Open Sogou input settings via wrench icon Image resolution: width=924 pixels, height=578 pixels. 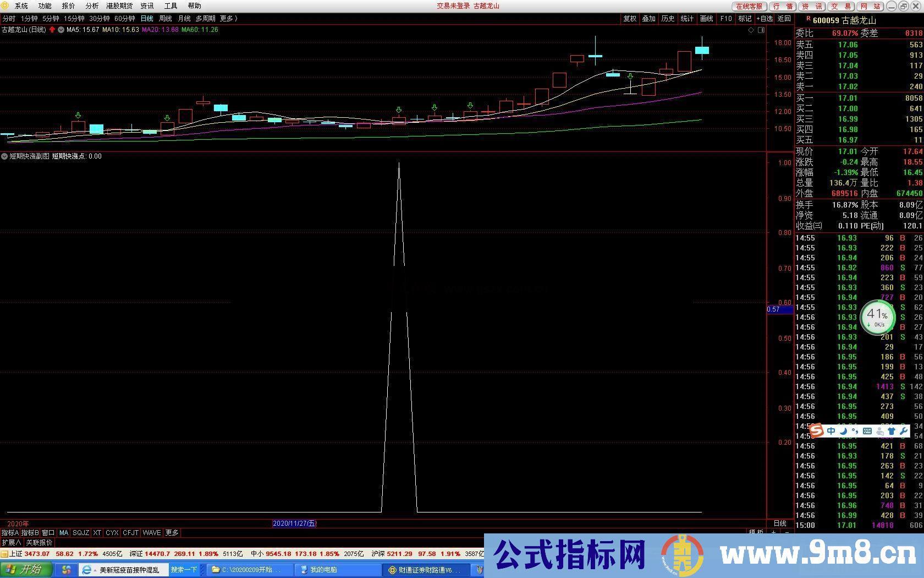[904, 432]
